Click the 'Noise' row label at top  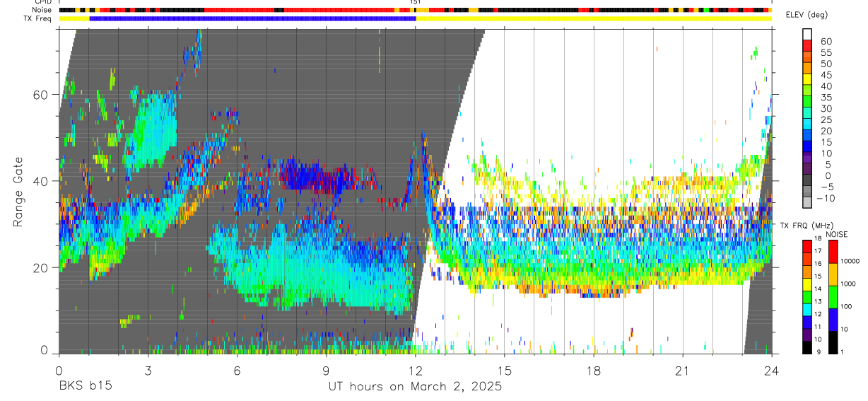pyautogui.click(x=42, y=10)
